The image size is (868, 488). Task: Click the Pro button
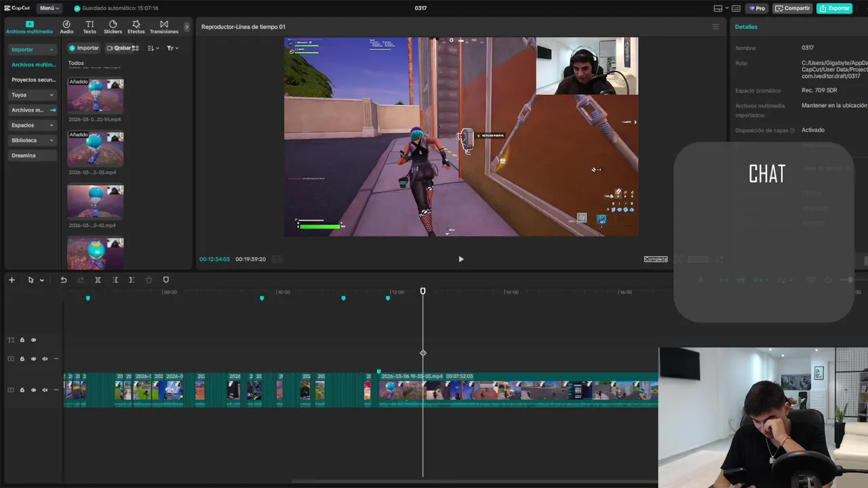pos(757,8)
